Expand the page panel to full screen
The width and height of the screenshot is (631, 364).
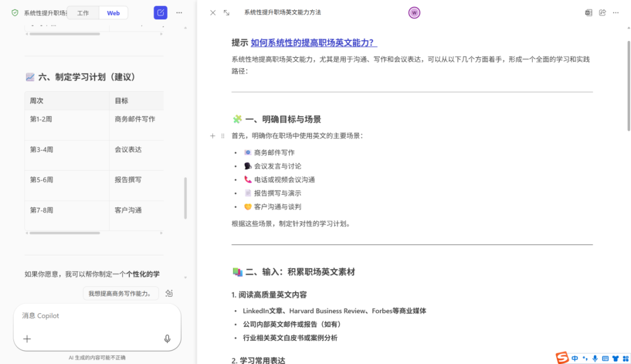[x=227, y=12]
